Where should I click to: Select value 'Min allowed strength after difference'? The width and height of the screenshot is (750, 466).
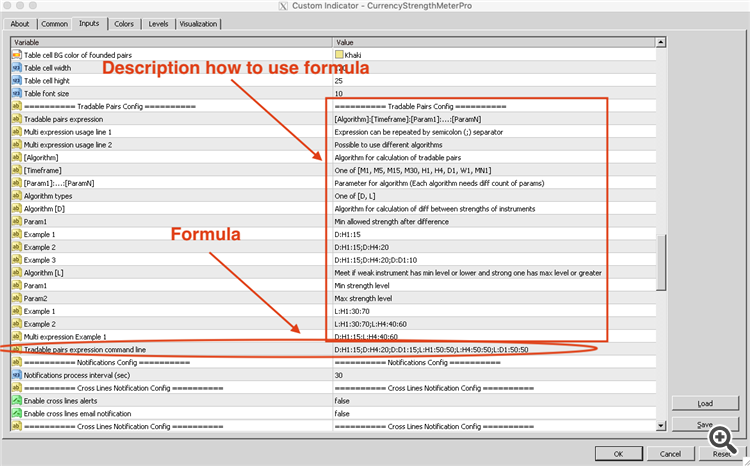tap(392, 222)
